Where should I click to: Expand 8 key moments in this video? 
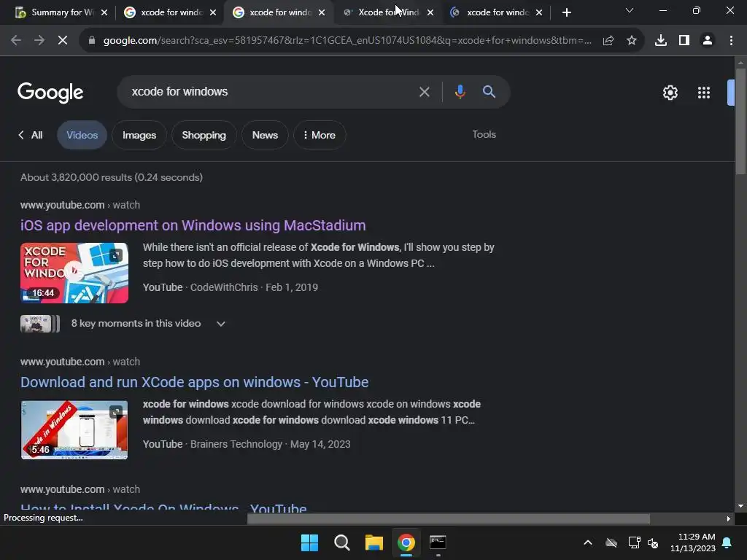tap(221, 324)
